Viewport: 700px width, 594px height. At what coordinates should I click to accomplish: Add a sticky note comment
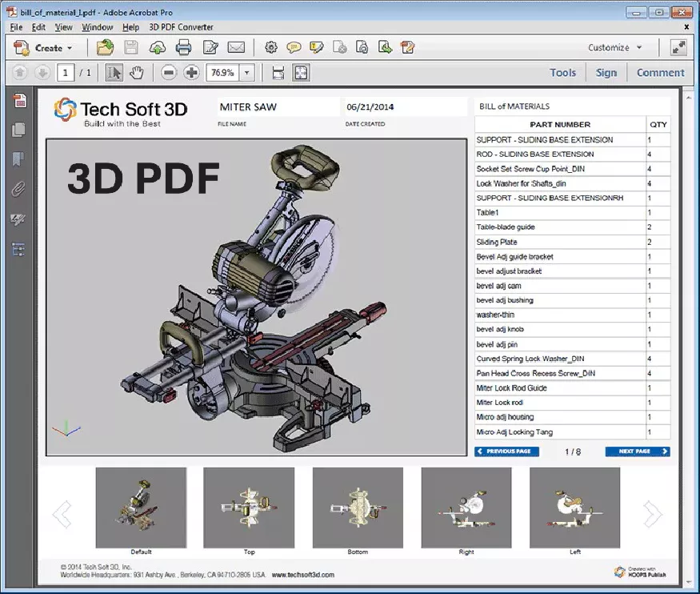[x=294, y=47]
